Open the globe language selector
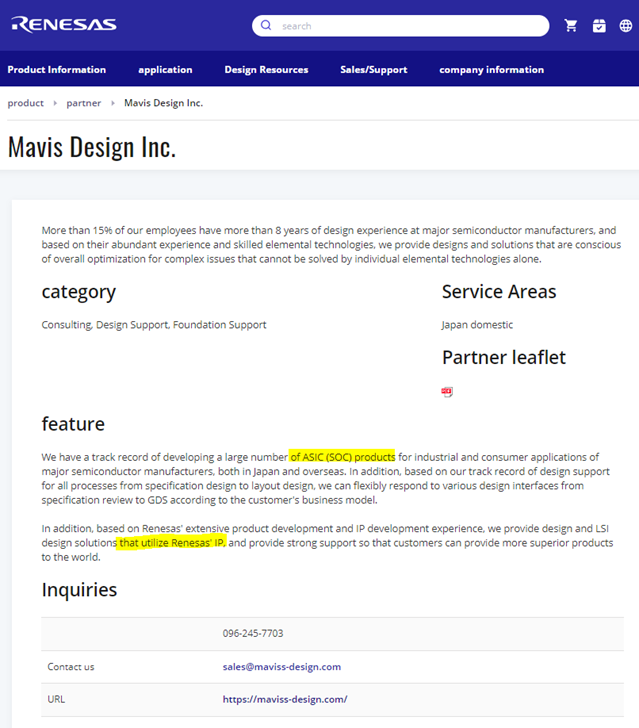The height and width of the screenshot is (728, 639). coord(626,26)
